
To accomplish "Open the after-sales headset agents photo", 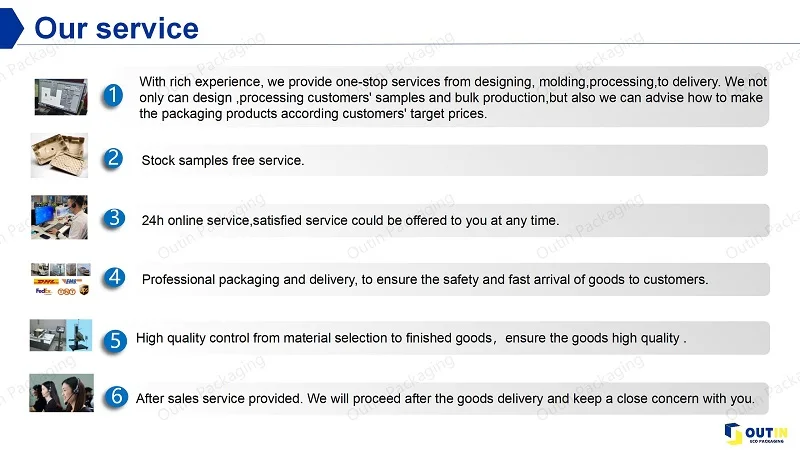I will (x=61, y=393).
